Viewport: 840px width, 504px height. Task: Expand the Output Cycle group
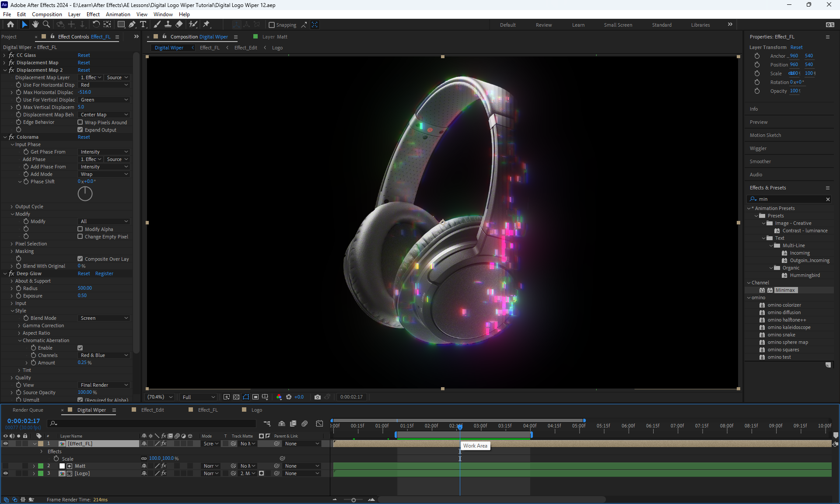pos(12,206)
